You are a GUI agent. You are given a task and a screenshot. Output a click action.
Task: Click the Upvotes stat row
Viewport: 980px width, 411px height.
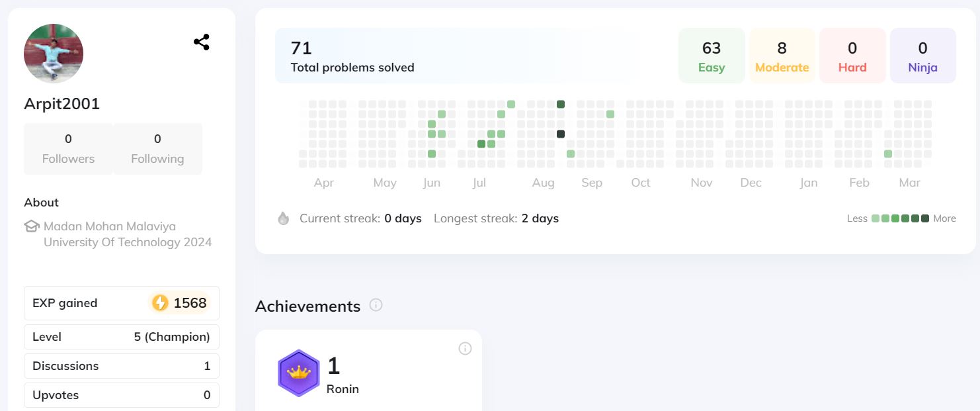[x=122, y=395]
